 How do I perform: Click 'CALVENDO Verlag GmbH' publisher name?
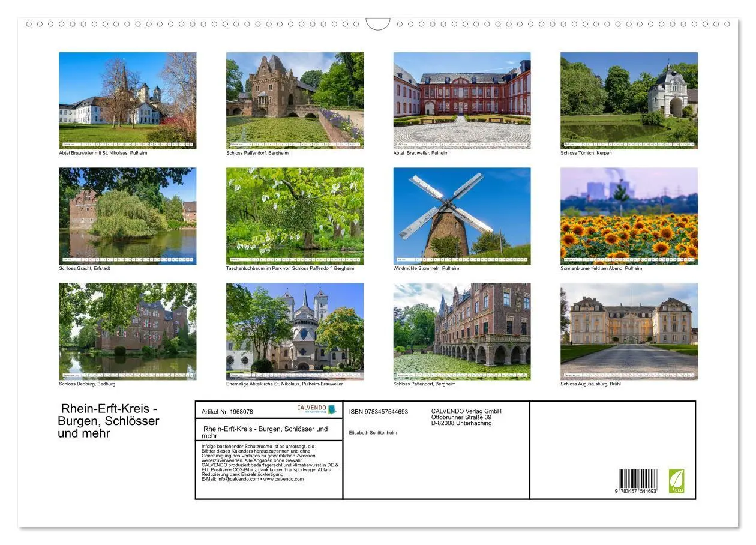tap(466, 411)
